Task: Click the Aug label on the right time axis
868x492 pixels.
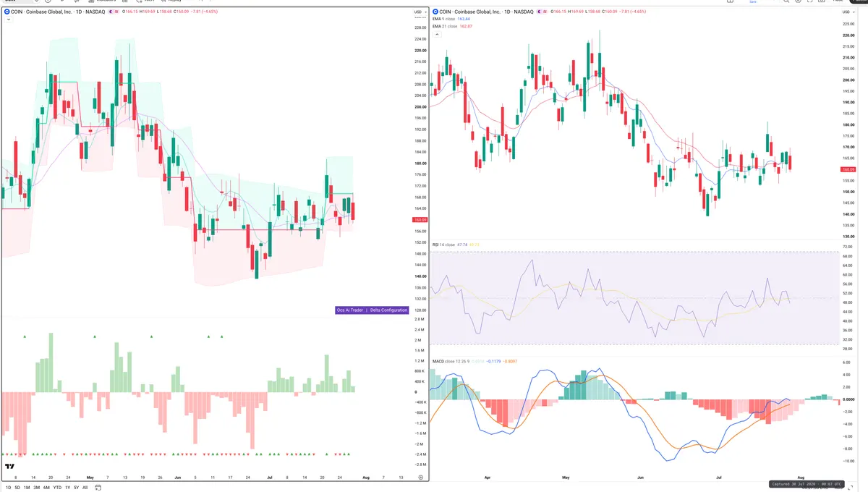Action: [x=799, y=478]
